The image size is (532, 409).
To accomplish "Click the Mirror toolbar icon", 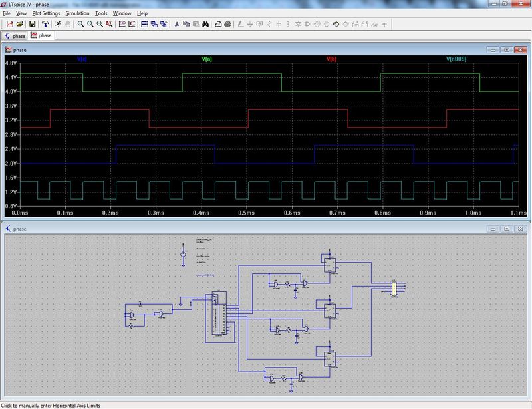I will coord(364,24).
